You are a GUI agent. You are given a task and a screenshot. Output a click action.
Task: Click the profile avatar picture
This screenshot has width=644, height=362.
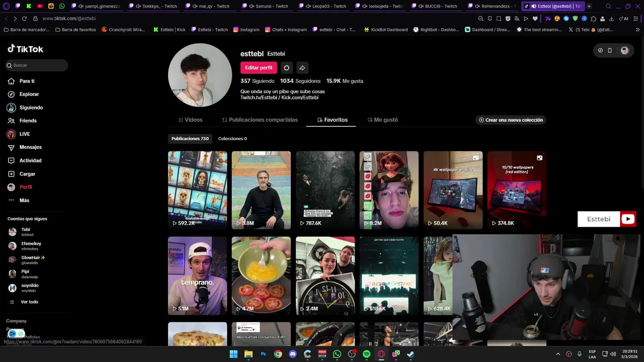pyautogui.click(x=200, y=75)
